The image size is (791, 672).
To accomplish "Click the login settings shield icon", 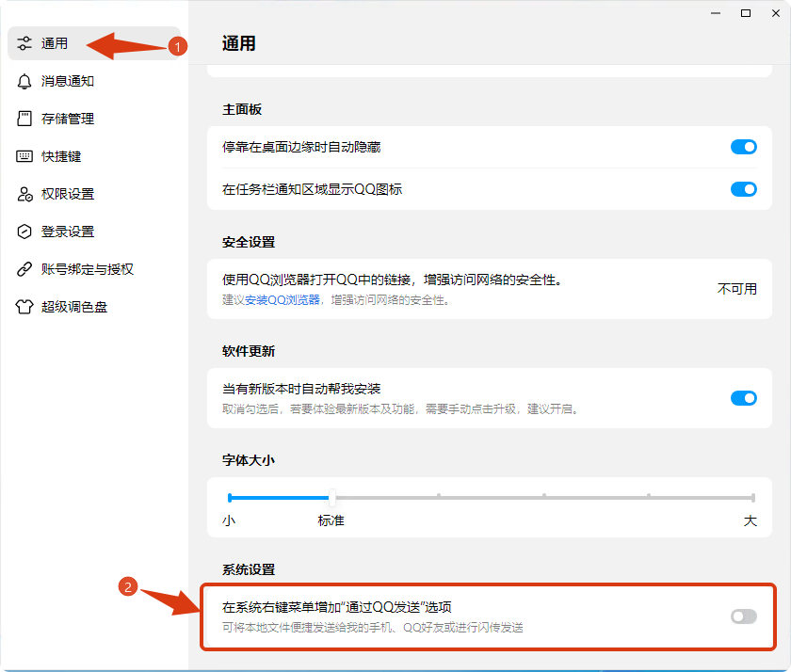I will (x=24, y=232).
